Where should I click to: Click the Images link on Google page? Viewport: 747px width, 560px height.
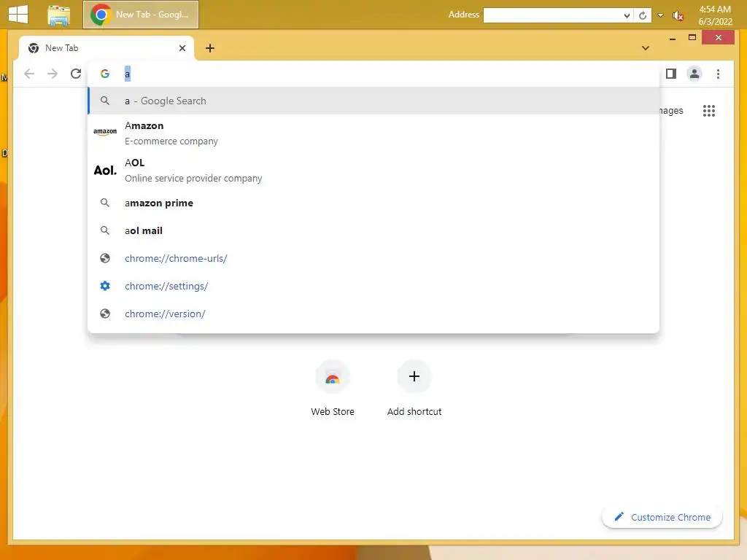pyautogui.click(x=671, y=111)
